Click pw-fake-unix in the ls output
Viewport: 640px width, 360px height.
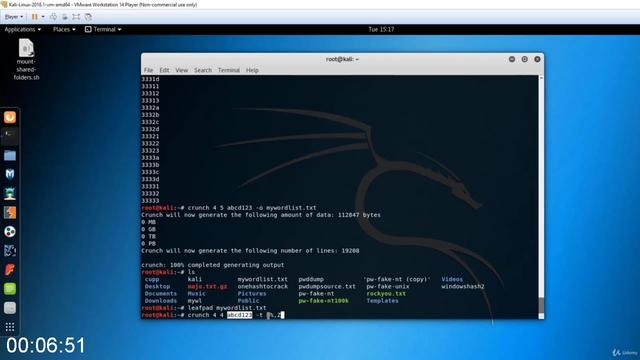(387, 287)
